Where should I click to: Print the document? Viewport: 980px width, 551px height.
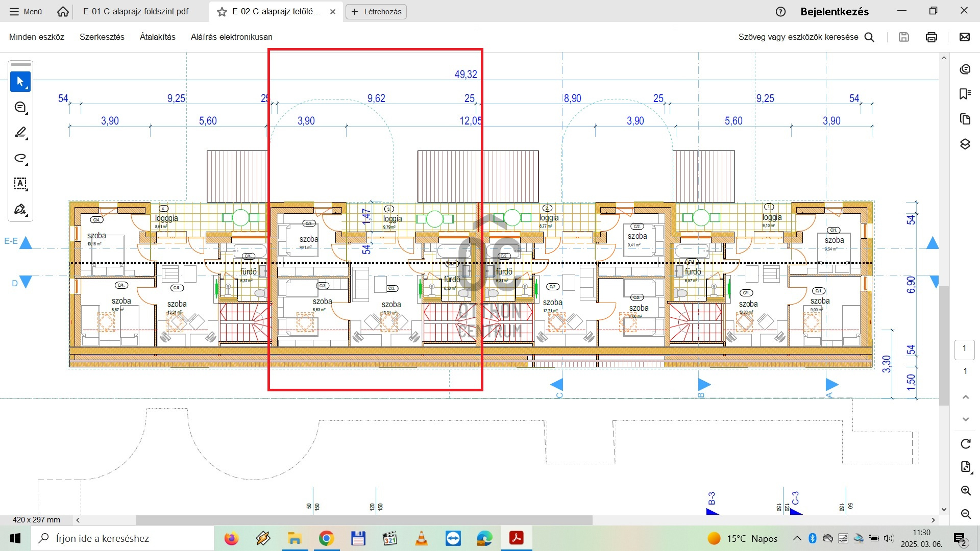click(932, 37)
